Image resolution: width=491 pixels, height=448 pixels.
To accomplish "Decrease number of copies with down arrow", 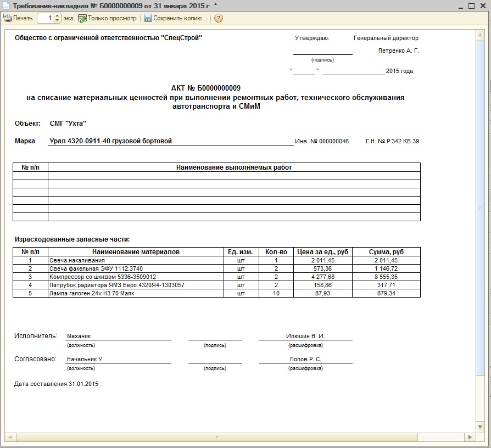I will [x=58, y=21].
